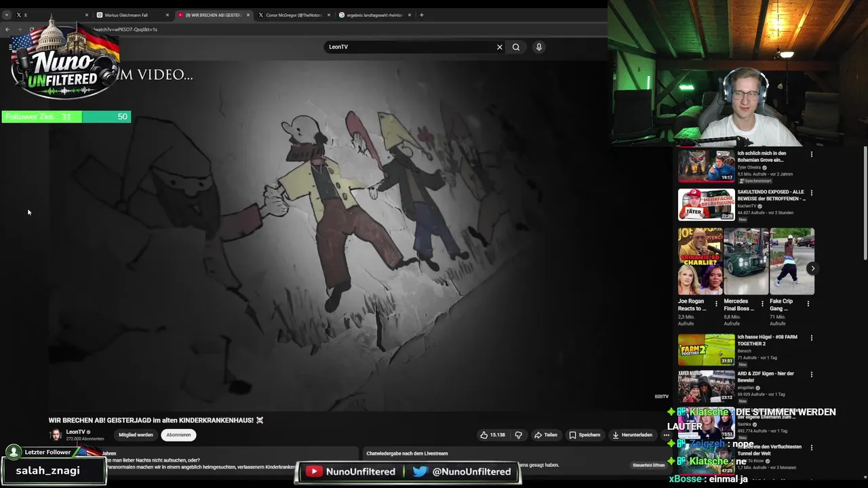Play Mercedes Final Boss short
Viewport: 868px width, 488px height.
click(746, 262)
